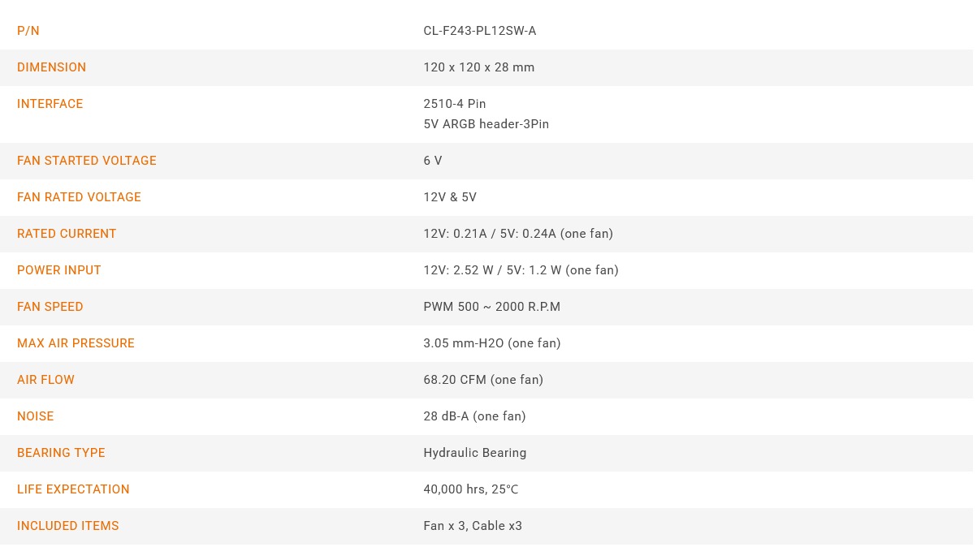Click the Fan x 3, Cable x3 text
Viewport: 977px width, 560px height.
click(473, 526)
